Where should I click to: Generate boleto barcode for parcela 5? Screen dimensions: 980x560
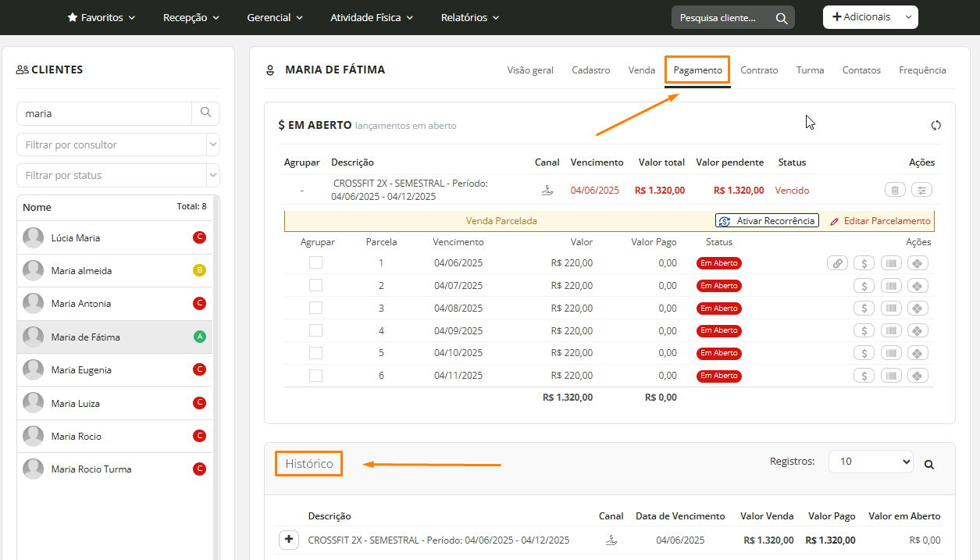coord(891,353)
